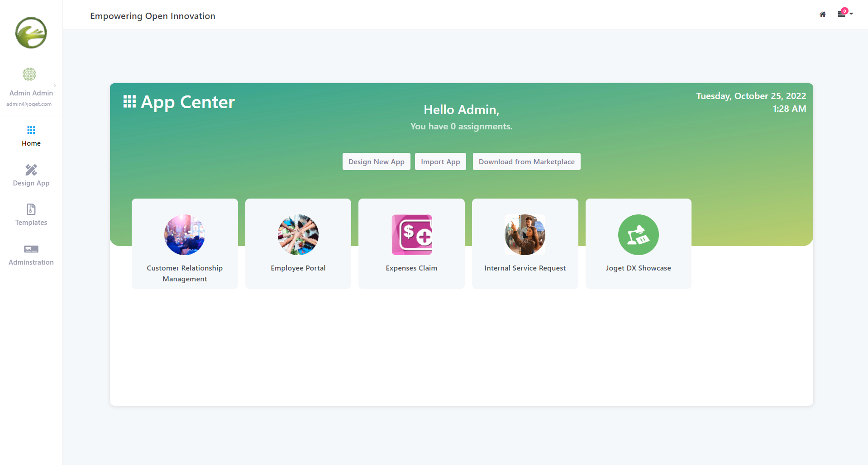Screen dimensions: 868x465
Task: Click the home icon in top bar
Action: [x=823, y=14]
